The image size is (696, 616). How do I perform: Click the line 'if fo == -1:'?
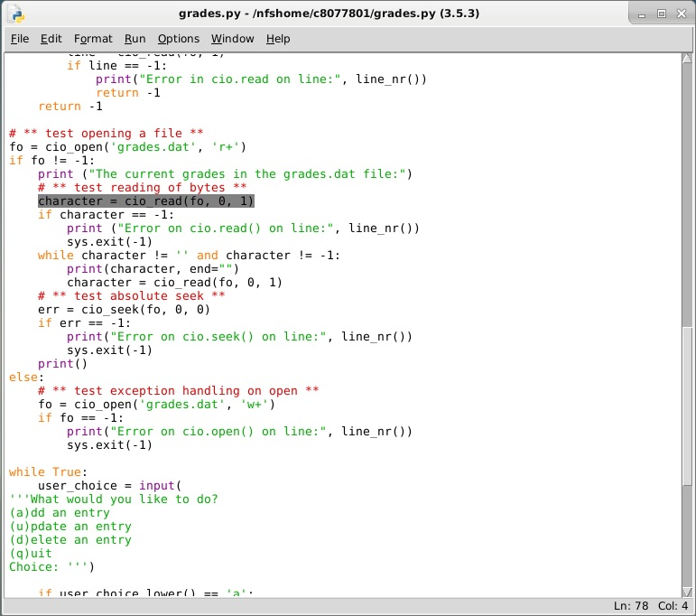point(80,418)
